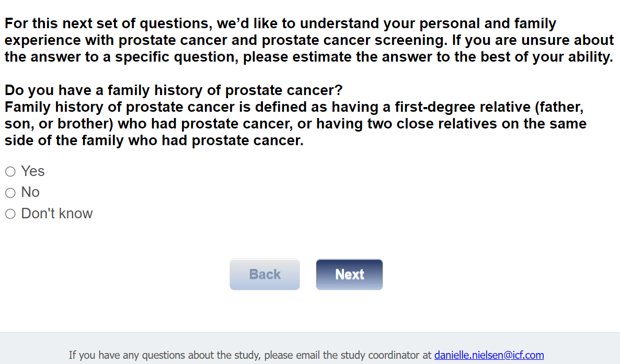Viewport: 620px width, 364px height.
Task: Click the circle beside Don't know
Action: click(10, 214)
